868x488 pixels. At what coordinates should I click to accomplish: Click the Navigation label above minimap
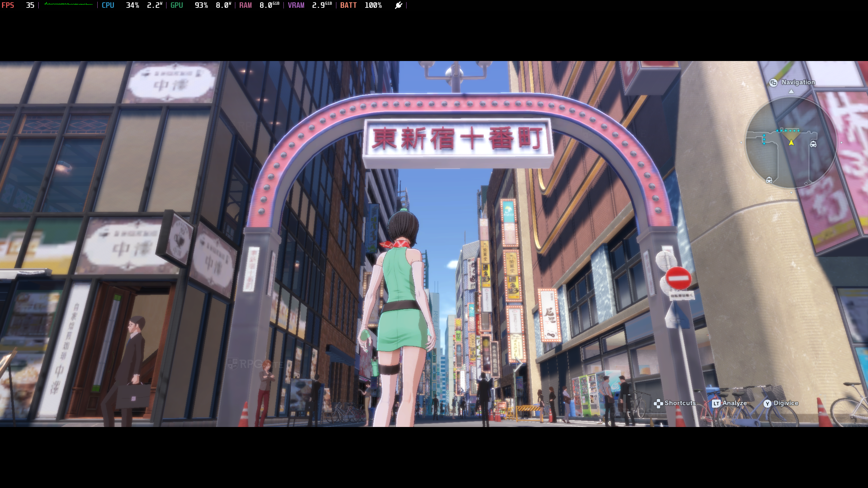[798, 82]
